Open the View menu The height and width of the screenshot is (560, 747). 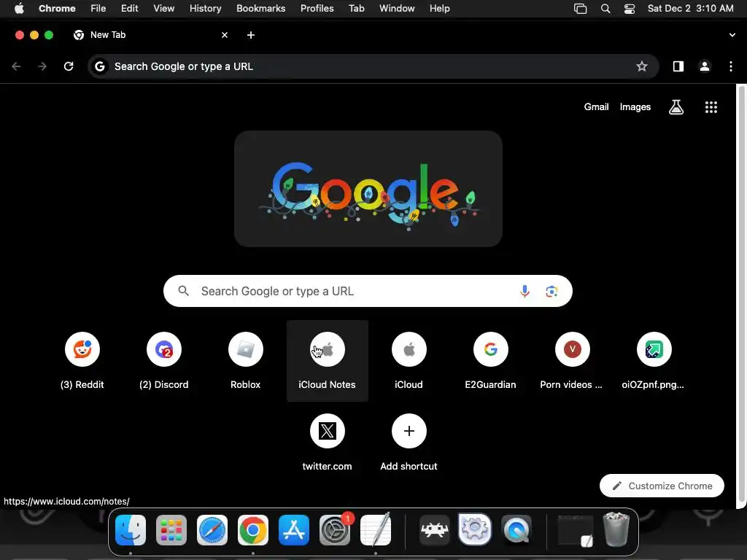click(164, 9)
